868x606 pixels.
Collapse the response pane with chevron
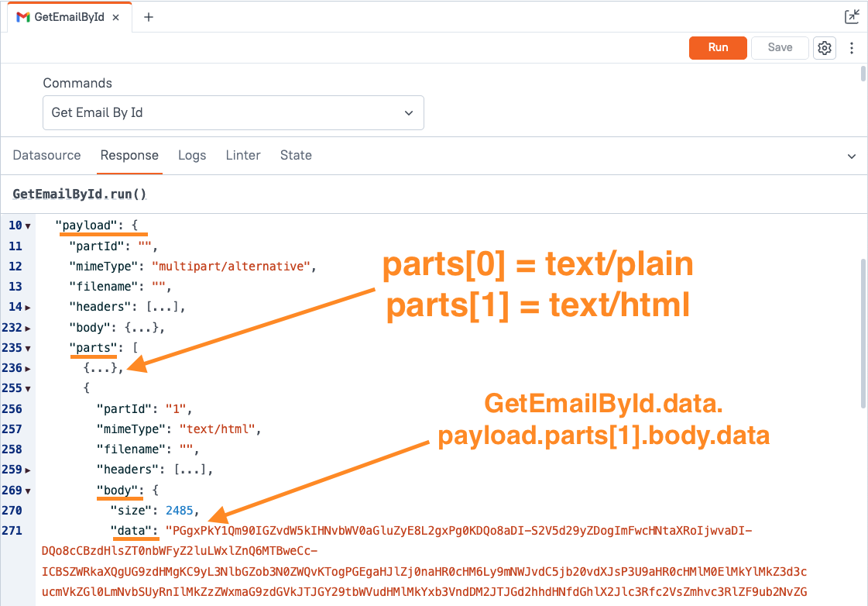coord(853,156)
